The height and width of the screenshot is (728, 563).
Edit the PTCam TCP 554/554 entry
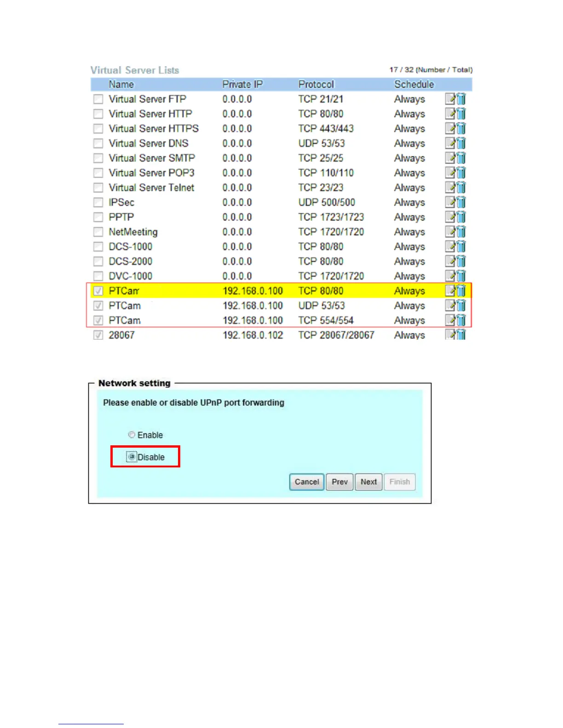coord(450,320)
